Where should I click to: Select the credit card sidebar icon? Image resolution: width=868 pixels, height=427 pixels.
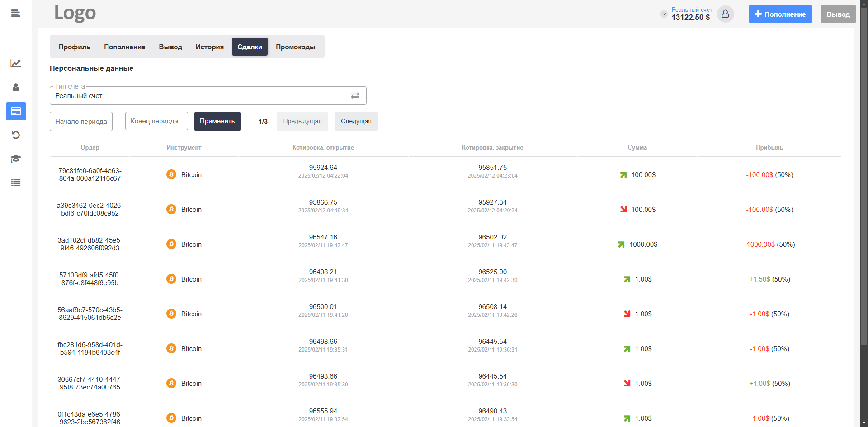(16, 111)
